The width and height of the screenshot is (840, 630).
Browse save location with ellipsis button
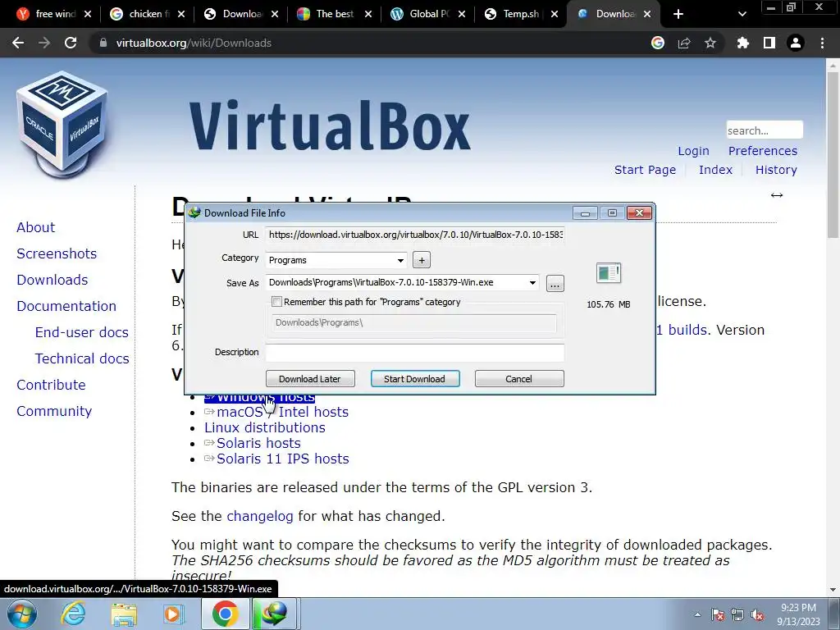pyautogui.click(x=555, y=283)
